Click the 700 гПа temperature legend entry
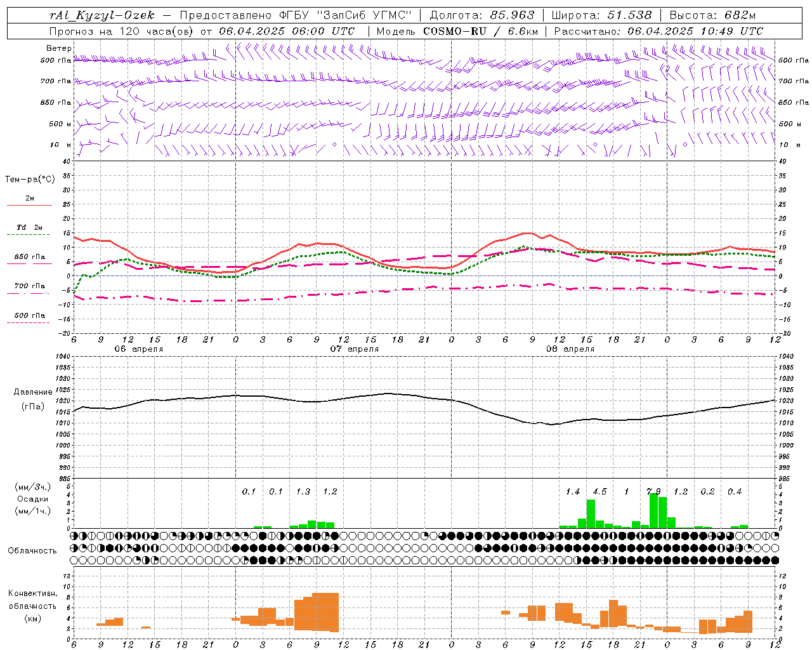The height and width of the screenshot is (650, 812). pyautogui.click(x=30, y=286)
